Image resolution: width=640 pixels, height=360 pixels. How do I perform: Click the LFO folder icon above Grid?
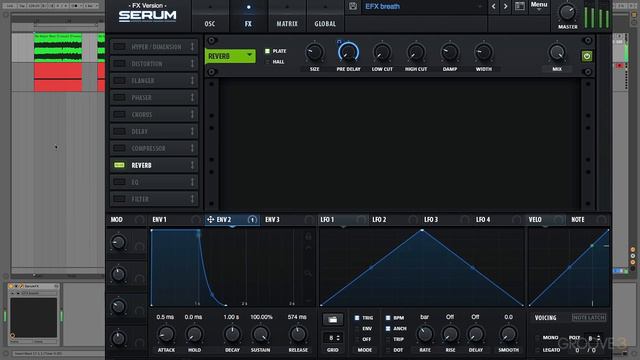(333, 320)
